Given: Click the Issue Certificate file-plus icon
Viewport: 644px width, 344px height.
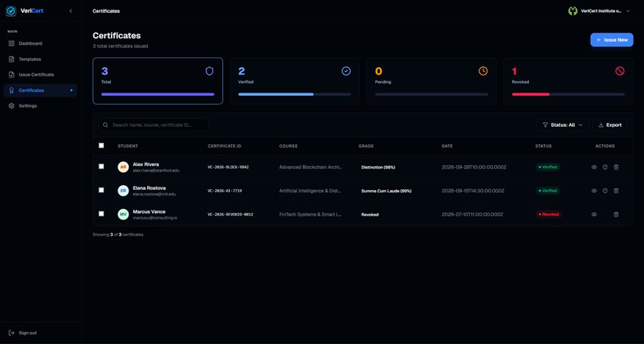Looking at the screenshot, I should pyautogui.click(x=11, y=75).
